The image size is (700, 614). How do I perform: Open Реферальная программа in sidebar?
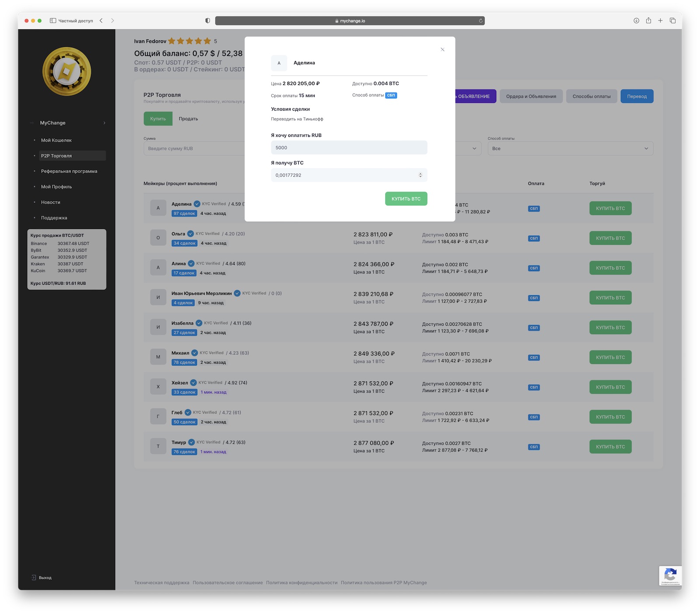click(x=69, y=171)
